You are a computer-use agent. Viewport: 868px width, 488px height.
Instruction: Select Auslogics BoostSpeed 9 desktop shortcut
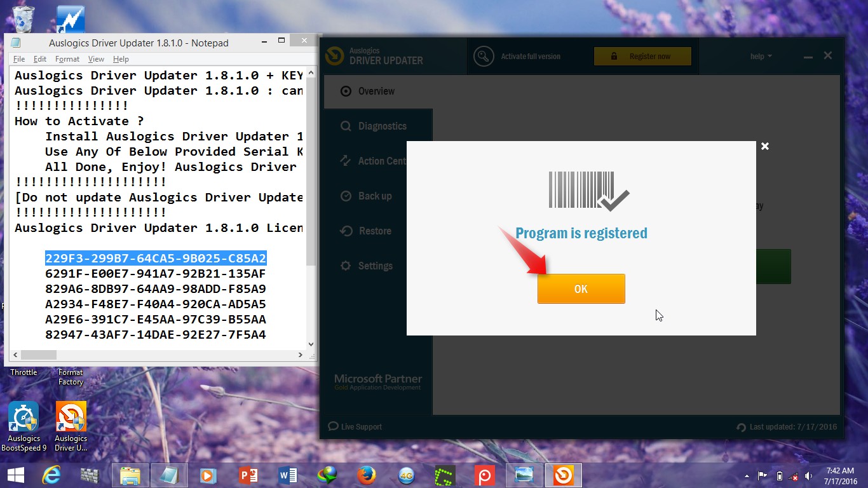pyautogui.click(x=24, y=427)
